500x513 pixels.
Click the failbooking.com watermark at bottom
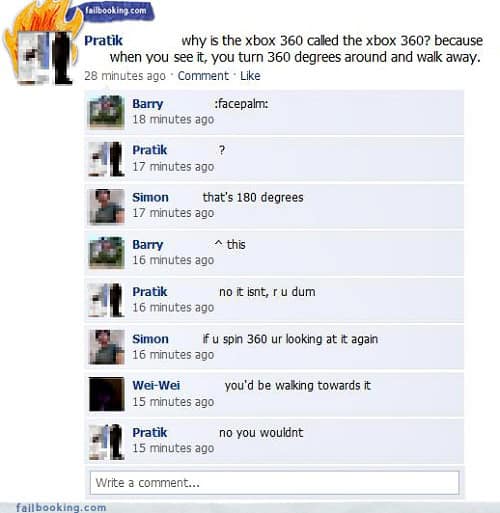pyautogui.click(x=61, y=507)
